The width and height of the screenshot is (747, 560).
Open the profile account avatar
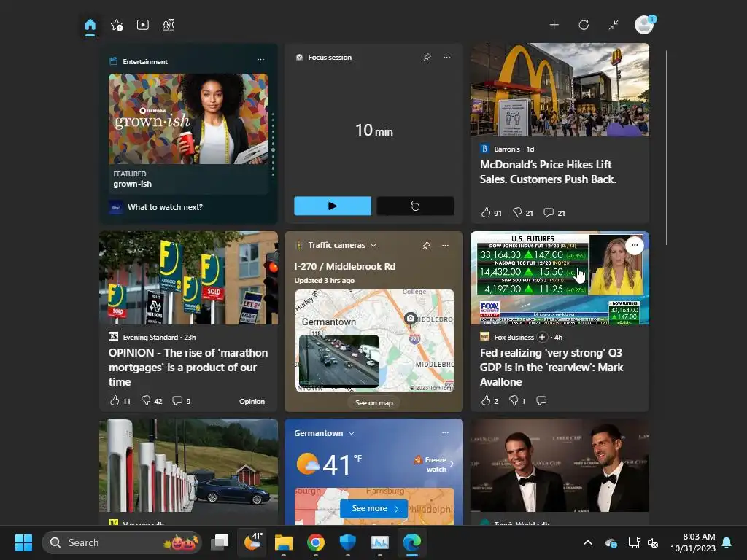(644, 25)
